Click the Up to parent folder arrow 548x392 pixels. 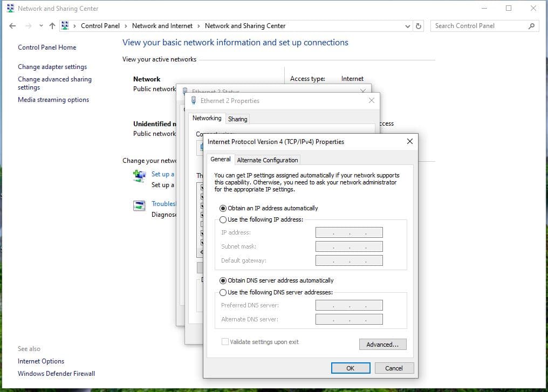pyautogui.click(x=52, y=26)
